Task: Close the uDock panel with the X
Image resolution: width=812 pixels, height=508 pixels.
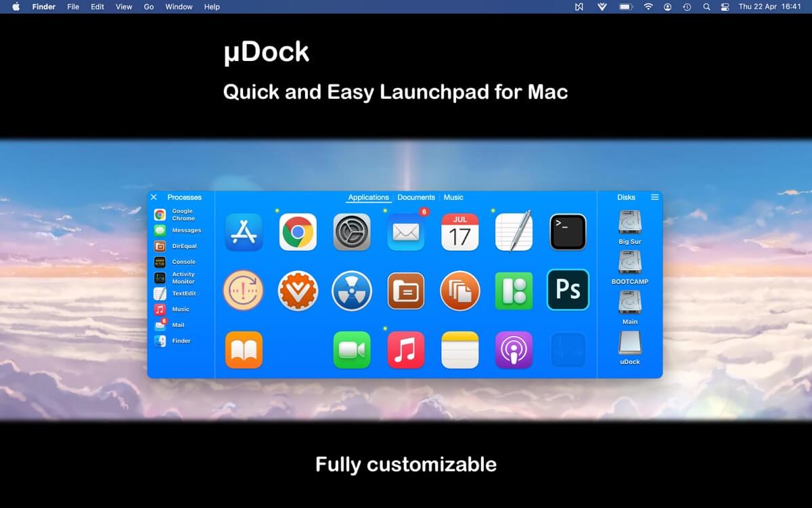Action: pos(154,197)
